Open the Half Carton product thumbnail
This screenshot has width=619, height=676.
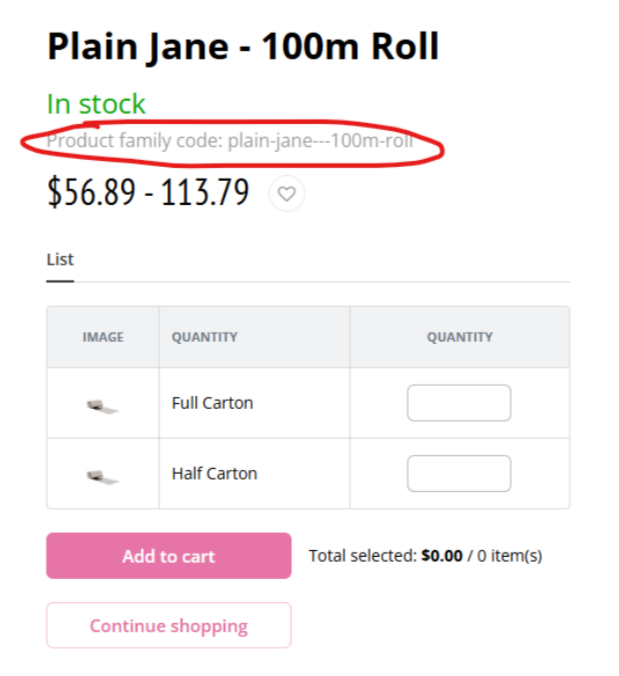pos(102,475)
